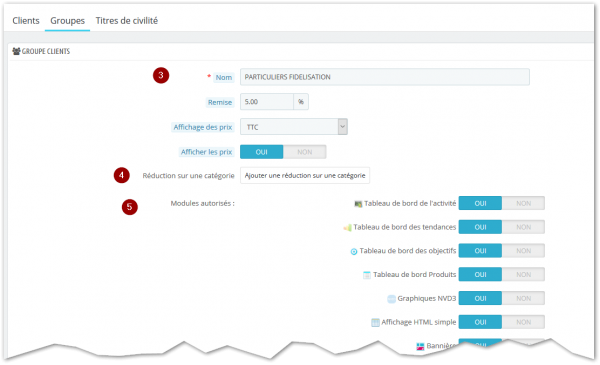Click the Tableau de bord des objectifs icon
The width and height of the screenshot is (600, 365).
coord(354,251)
